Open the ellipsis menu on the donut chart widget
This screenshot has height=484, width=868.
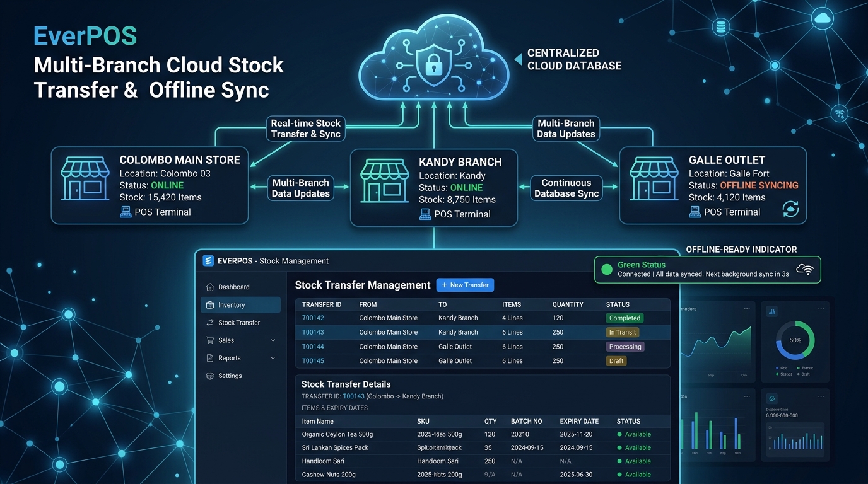point(821,309)
